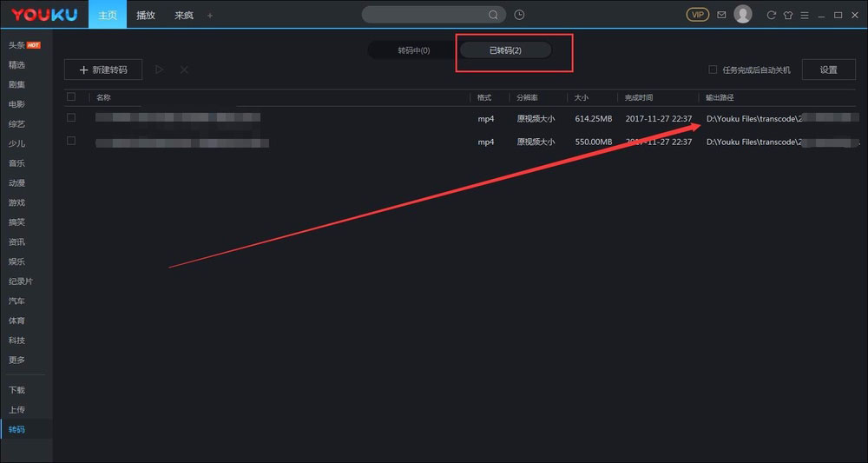The image size is (868, 463).
Task: Click the start transcode play icon
Action: (x=160, y=69)
